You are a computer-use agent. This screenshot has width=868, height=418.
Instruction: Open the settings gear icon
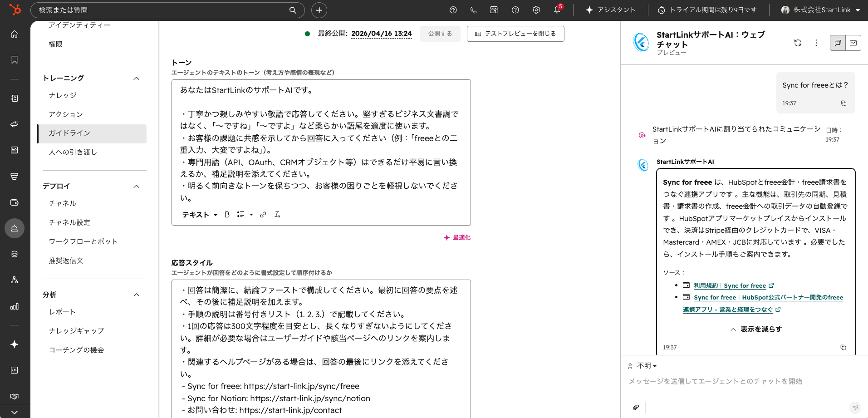536,10
